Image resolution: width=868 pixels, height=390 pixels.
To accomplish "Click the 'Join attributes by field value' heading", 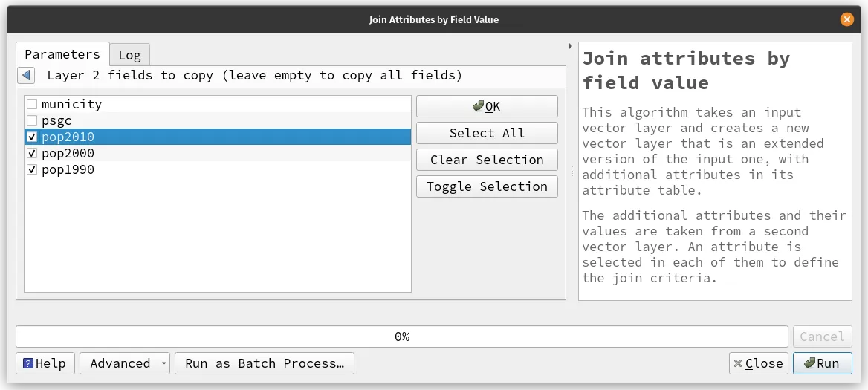I will tap(687, 71).
